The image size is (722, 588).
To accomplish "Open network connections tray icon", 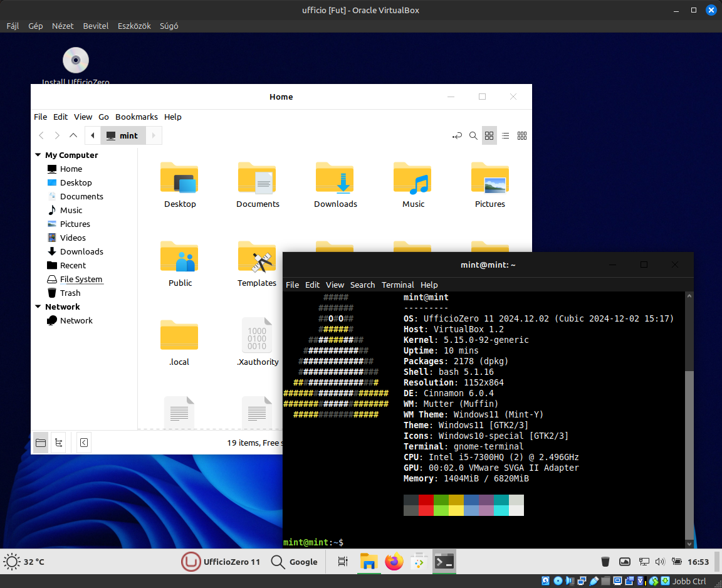I will [644, 562].
